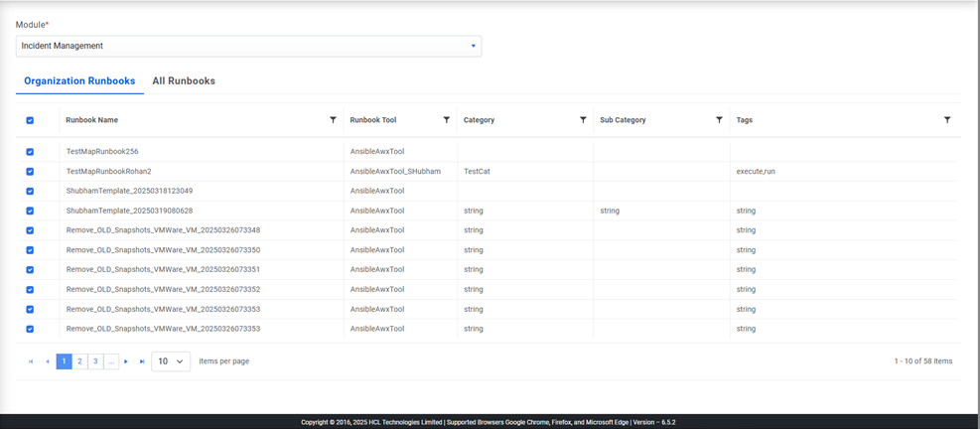
Task: Open the Module dropdown Incident Management
Action: (x=249, y=46)
